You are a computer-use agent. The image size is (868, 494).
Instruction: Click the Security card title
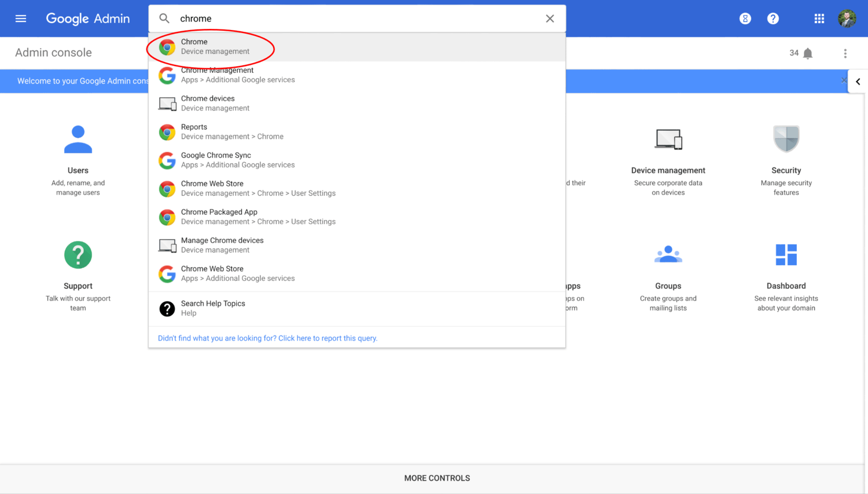(x=786, y=171)
